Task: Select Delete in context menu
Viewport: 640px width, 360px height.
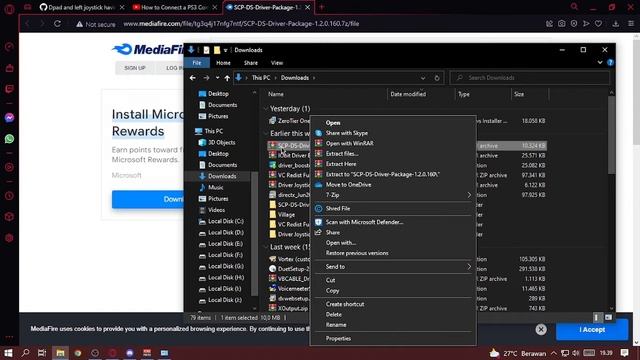Action: pyautogui.click(x=333, y=314)
